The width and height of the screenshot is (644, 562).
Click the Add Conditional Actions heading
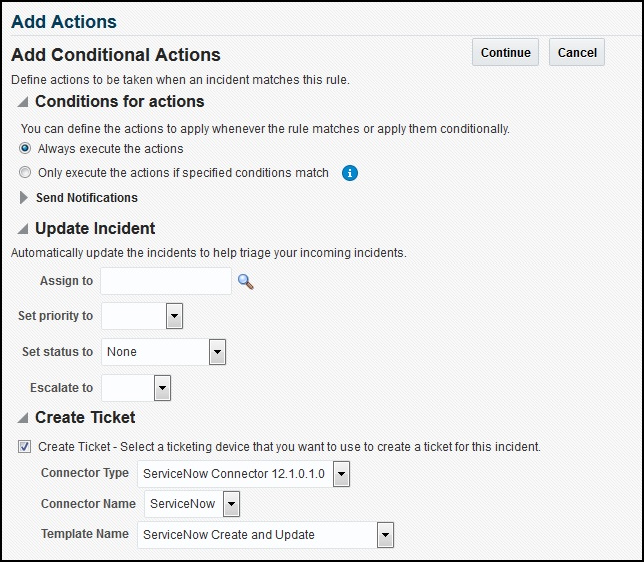click(x=116, y=55)
